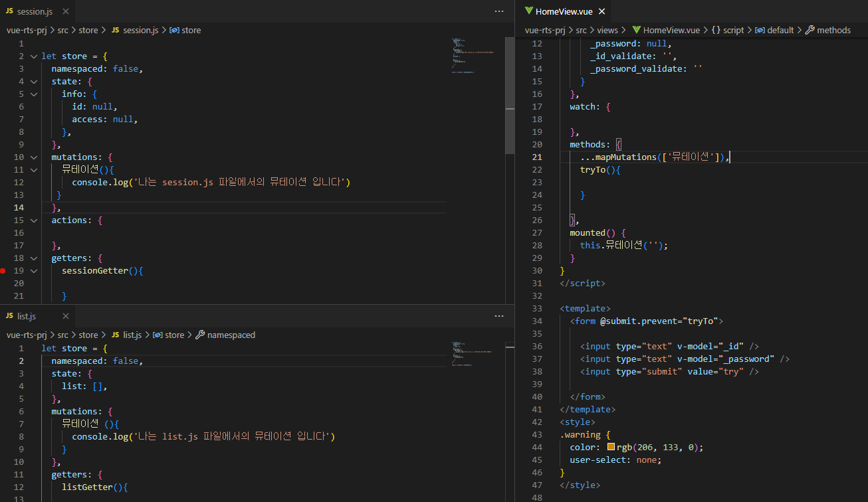Collapse the getters block on session.js line 18
Image resolution: width=868 pixels, height=502 pixels.
click(x=34, y=258)
